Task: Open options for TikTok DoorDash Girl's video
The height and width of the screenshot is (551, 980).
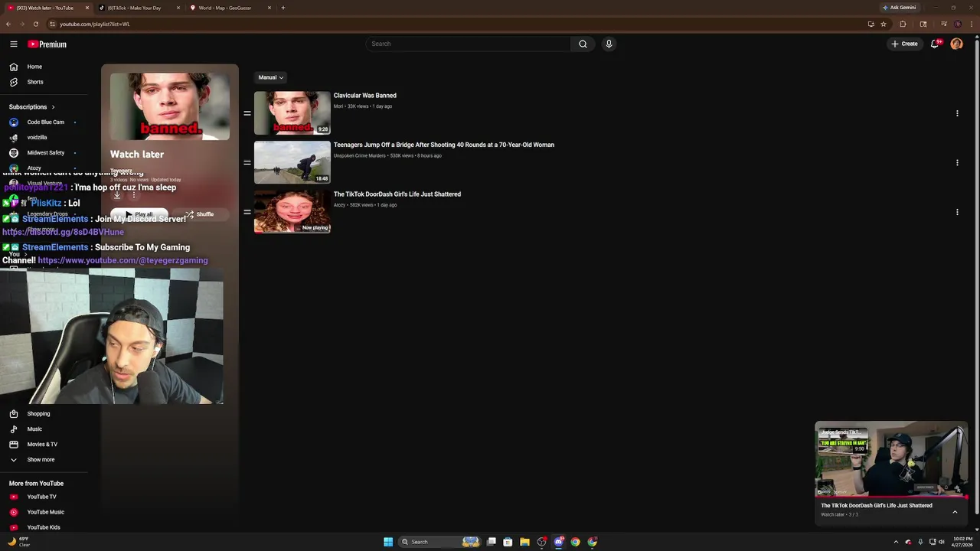Action: 957,212
